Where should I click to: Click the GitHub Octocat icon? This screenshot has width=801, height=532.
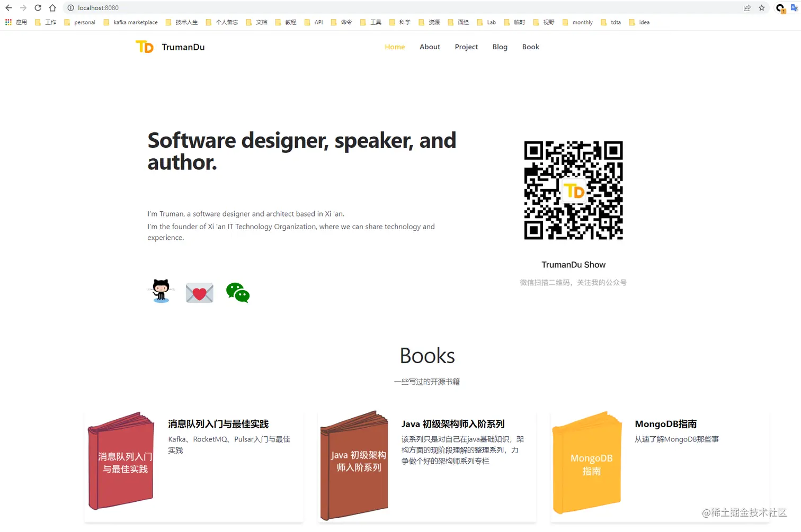tap(161, 291)
